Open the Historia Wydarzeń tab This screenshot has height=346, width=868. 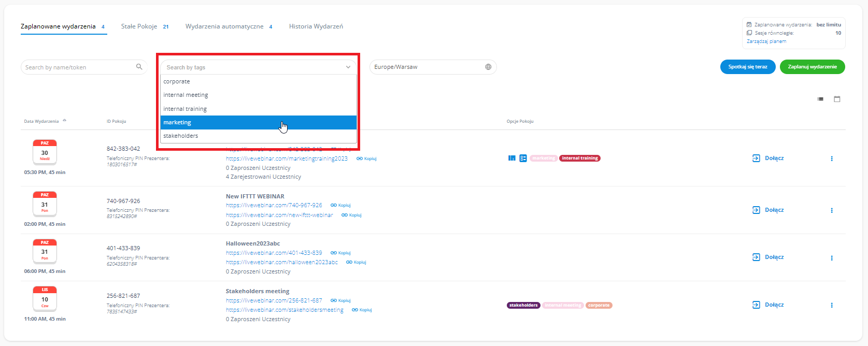(316, 26)
